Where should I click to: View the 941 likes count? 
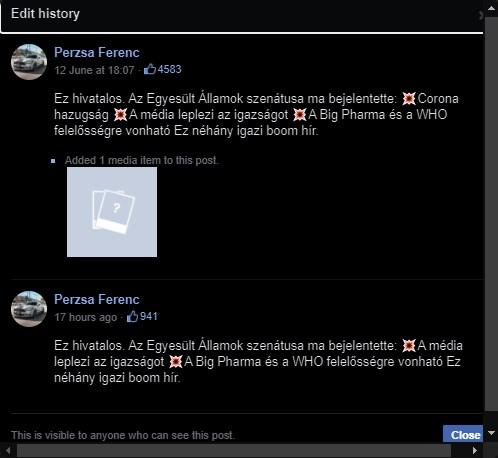148,316
